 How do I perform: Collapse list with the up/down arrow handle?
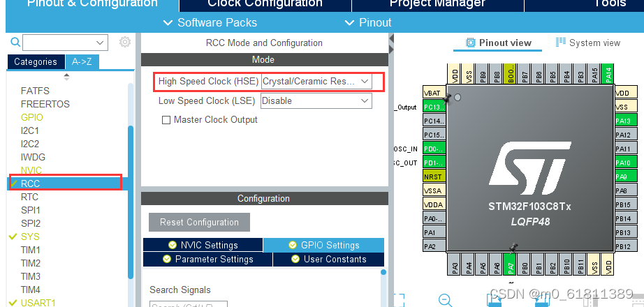[x=66, y=77]
